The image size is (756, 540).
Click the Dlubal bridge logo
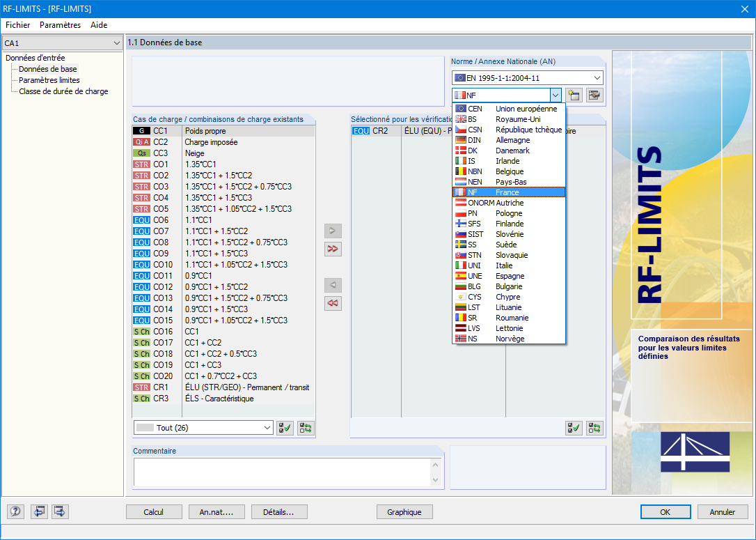pyautogui.click(x=695, y=452)
